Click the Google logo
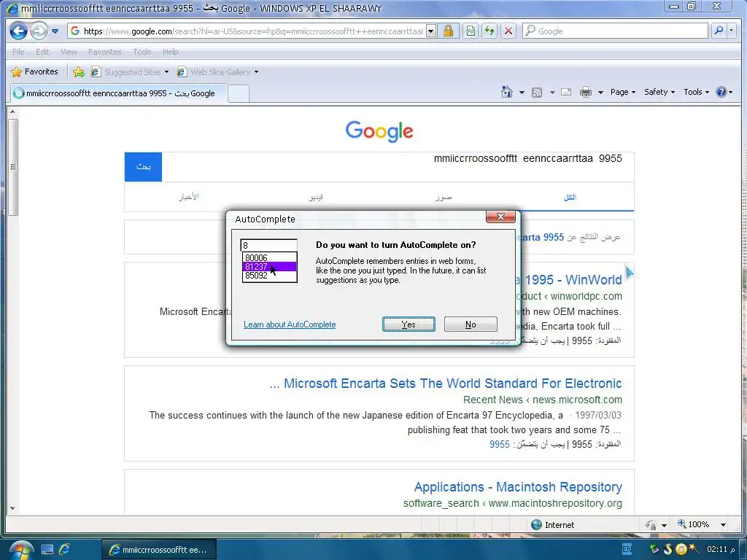Image resolution: width=747 pixels, height=560 pixels. (x=379, y=131)
